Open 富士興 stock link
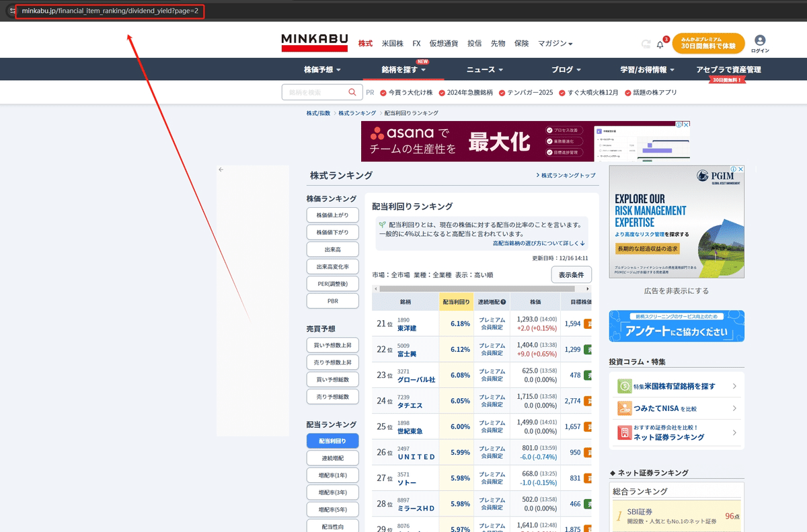This screenshot has height=532, width=807. click(407, 354)
